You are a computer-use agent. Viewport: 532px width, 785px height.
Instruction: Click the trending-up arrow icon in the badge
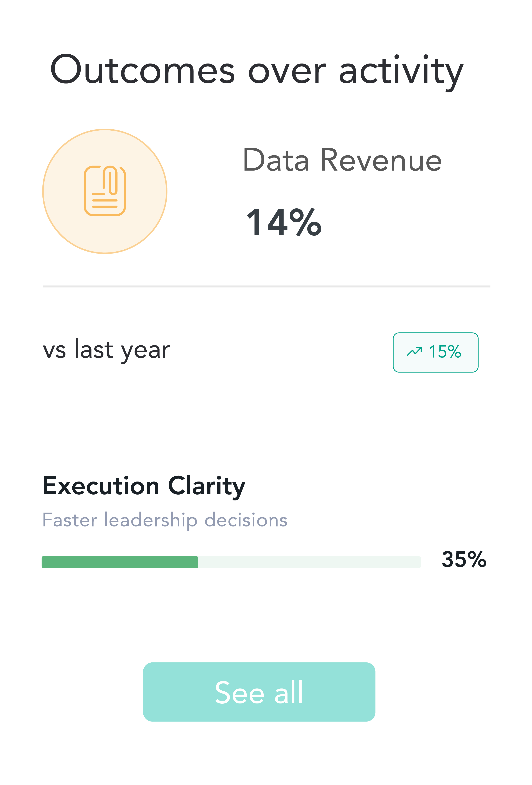pyautogui.click(x=414, y=352)
